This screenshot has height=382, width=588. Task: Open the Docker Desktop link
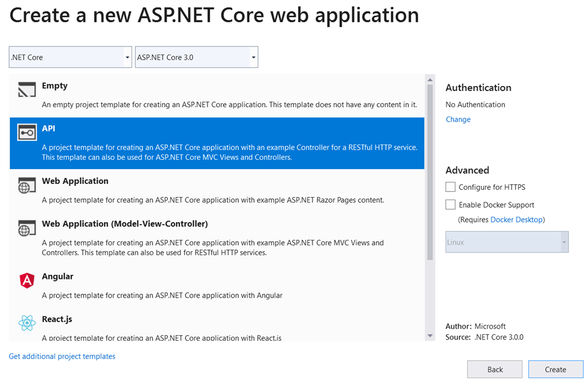[516, 220]
